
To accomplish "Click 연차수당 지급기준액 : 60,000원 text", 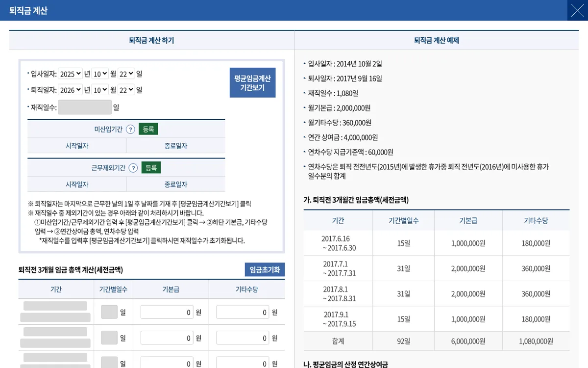I will click(351, 152).
